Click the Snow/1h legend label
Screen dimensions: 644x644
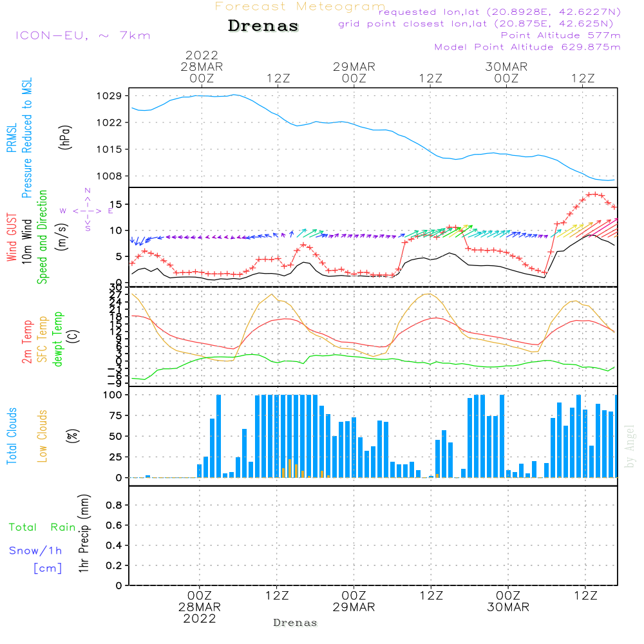click(35, 551)
